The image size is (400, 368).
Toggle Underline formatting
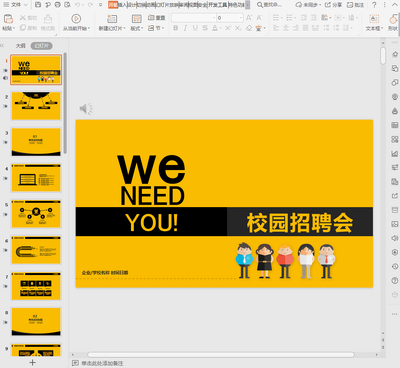click(195, 28)
